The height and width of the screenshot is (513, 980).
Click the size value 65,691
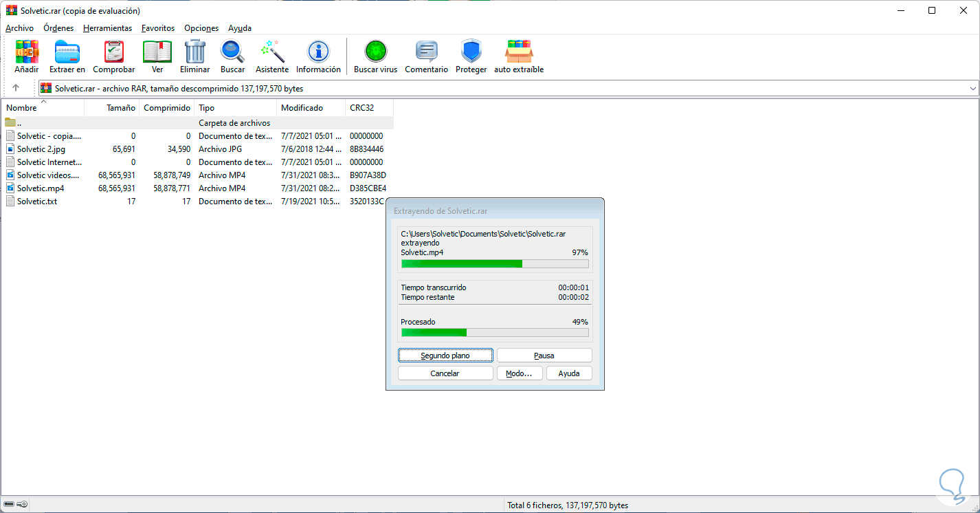point(124,149)
